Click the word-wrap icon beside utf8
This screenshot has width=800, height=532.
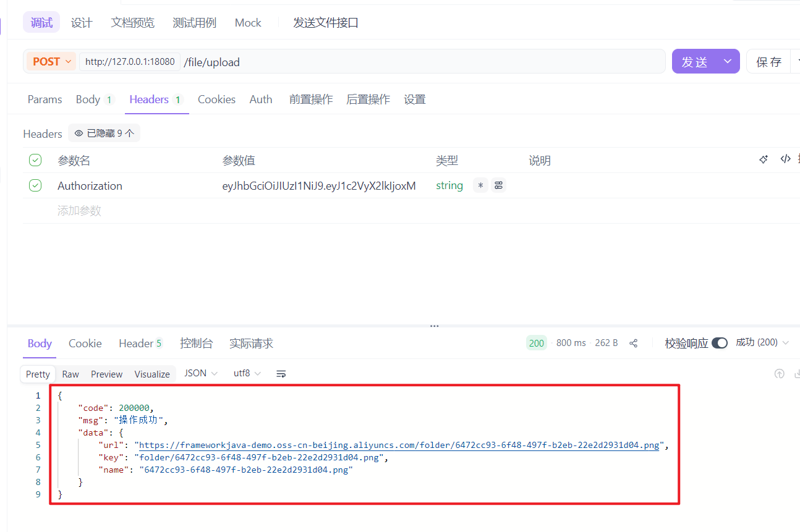click(x=281, y=374)
